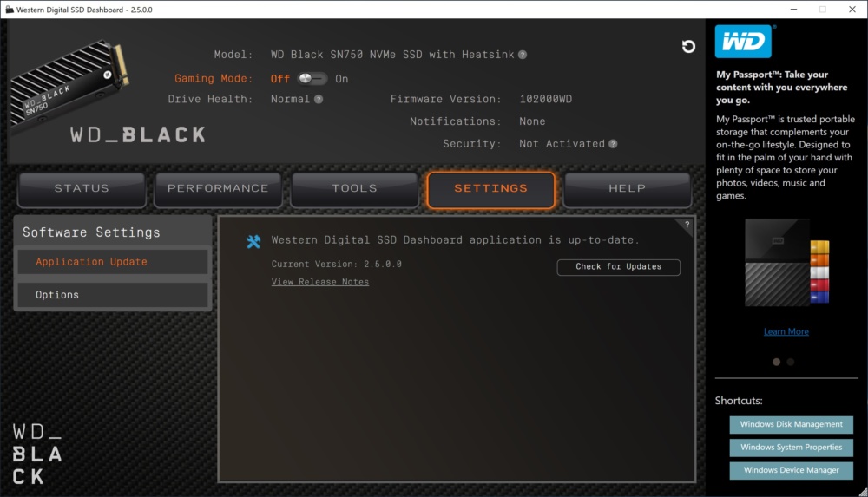Click the WD logo in the side panel

(744, 42)
